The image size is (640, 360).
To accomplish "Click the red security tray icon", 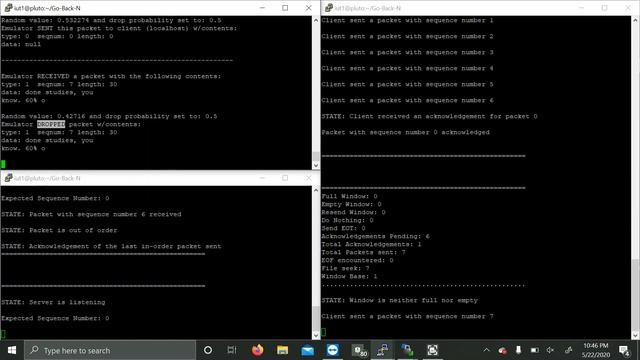I will point(502,351).
